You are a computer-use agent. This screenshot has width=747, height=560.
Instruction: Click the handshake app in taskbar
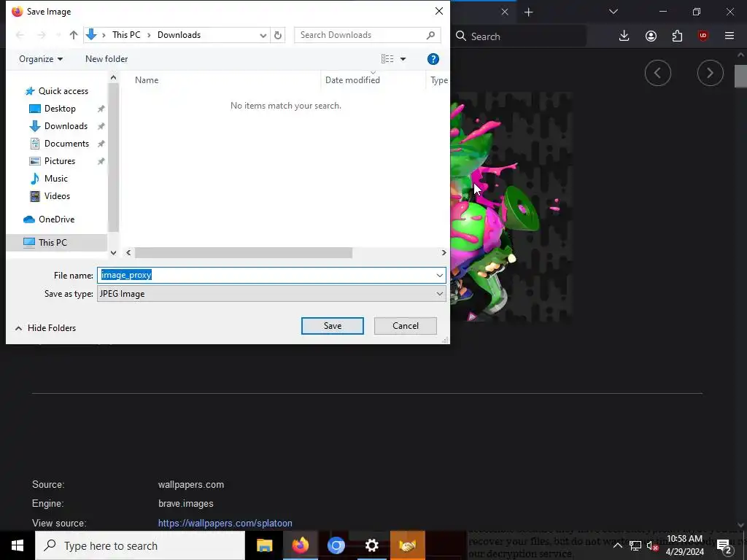click(x=407, y=545)
